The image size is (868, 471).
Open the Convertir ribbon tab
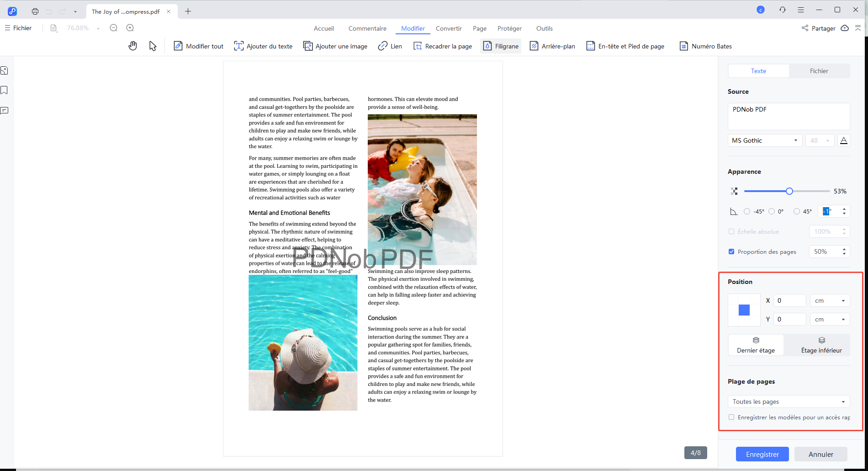point(449,28)
